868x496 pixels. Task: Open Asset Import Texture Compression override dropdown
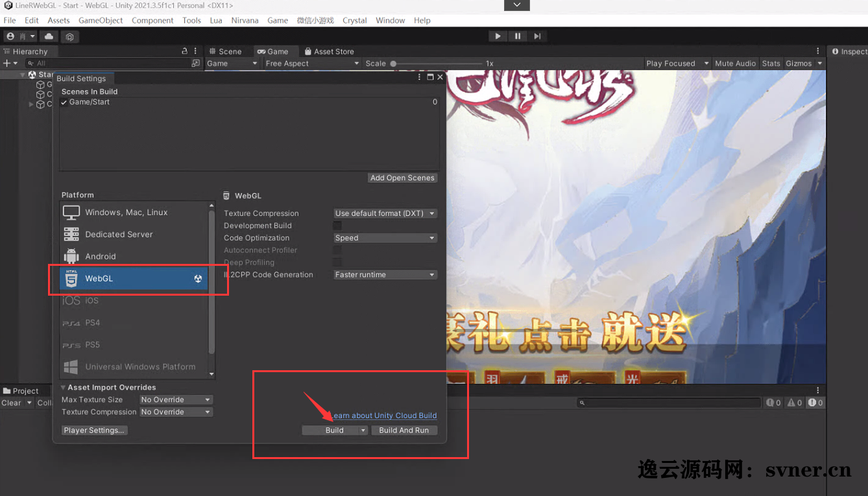[x=176, y=412]
